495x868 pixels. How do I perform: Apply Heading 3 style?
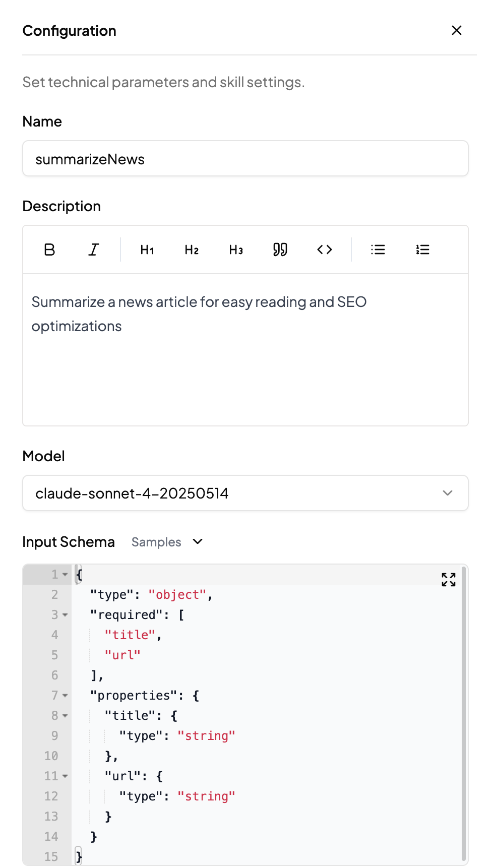(236, 250)
